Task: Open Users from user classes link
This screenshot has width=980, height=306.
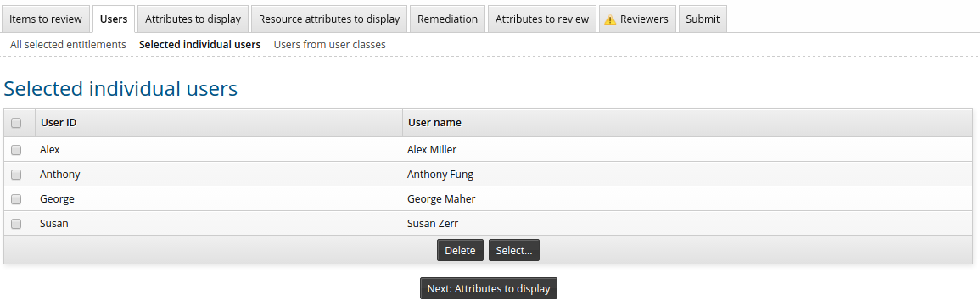Action: click(x=329, y=44)
